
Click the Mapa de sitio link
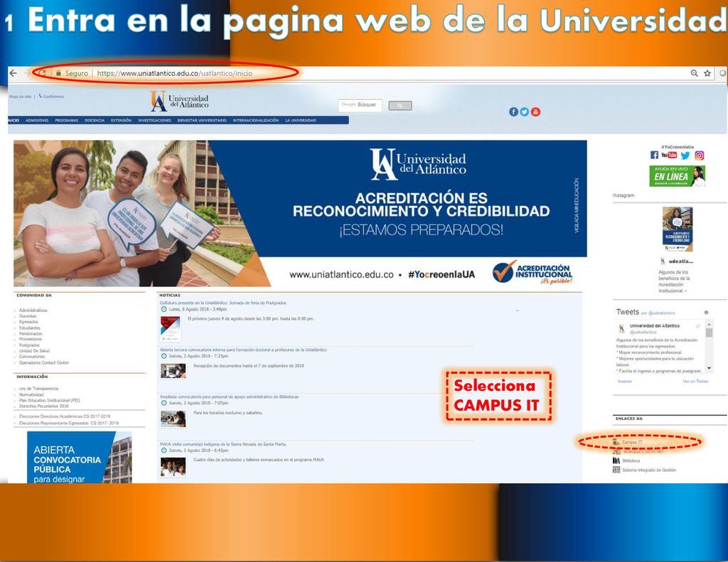point(21,97)
